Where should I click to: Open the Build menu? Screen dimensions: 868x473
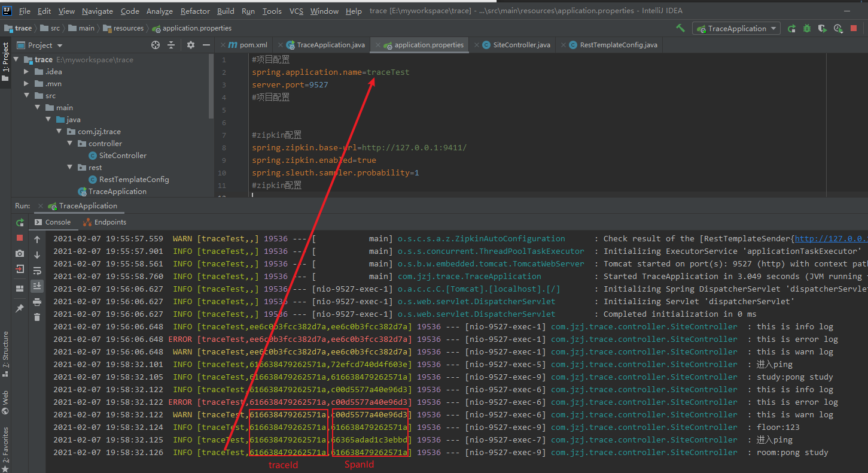(226, 11)
